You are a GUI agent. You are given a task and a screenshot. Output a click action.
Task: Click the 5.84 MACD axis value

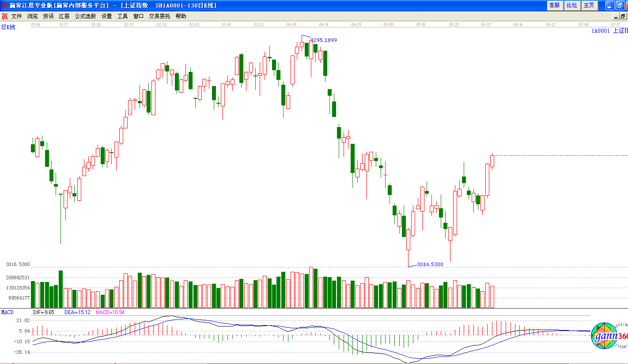[25, 331]
